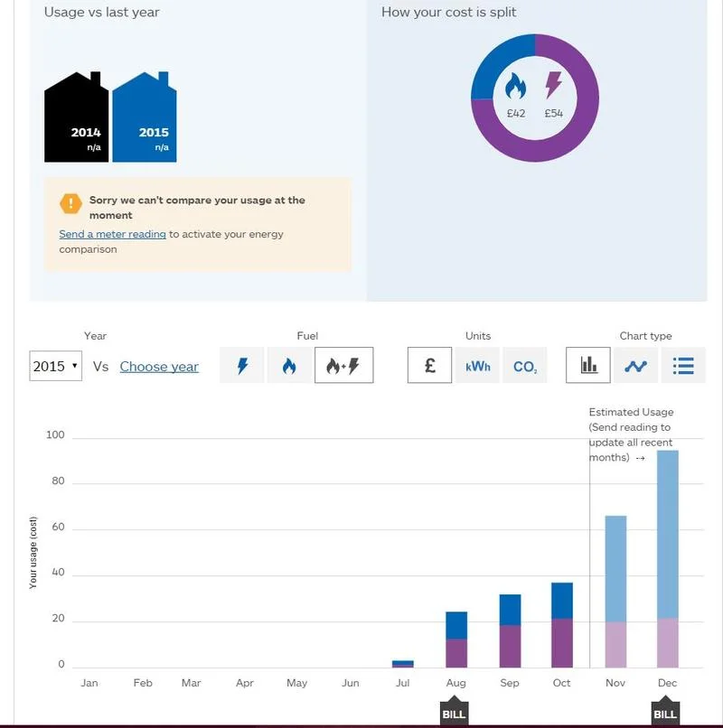723x728 pixels.
Task: Click the gas flame icon in donut chart
Action: tap(516, 86)
